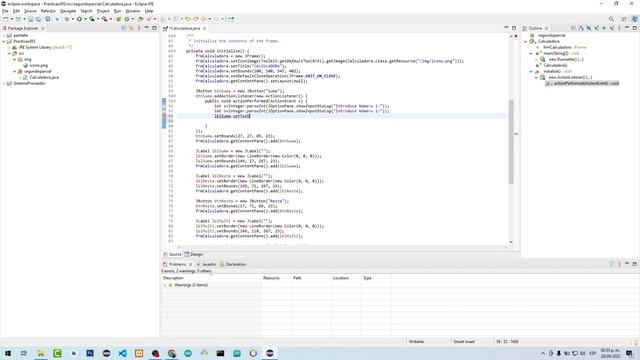
Task: Click the editor vertical scrollbar thumb
Action: (x=511, y=142)
